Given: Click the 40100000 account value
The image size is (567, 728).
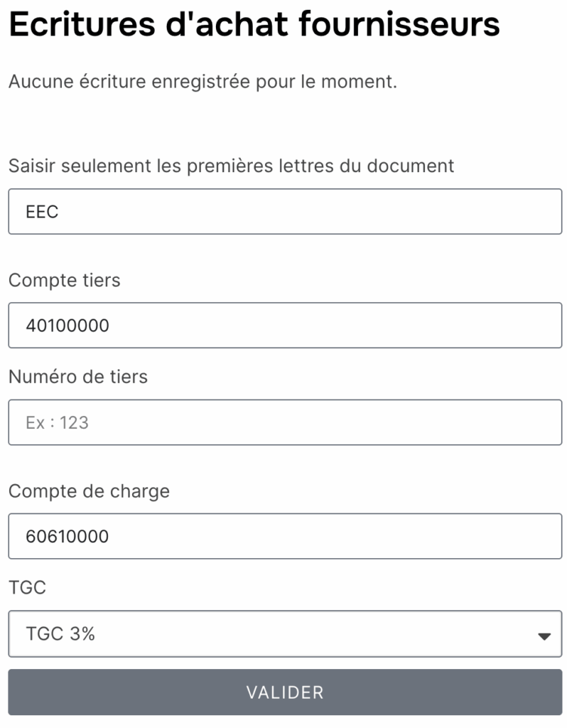Looking at the screenshot, I should [x=67, y=326].
